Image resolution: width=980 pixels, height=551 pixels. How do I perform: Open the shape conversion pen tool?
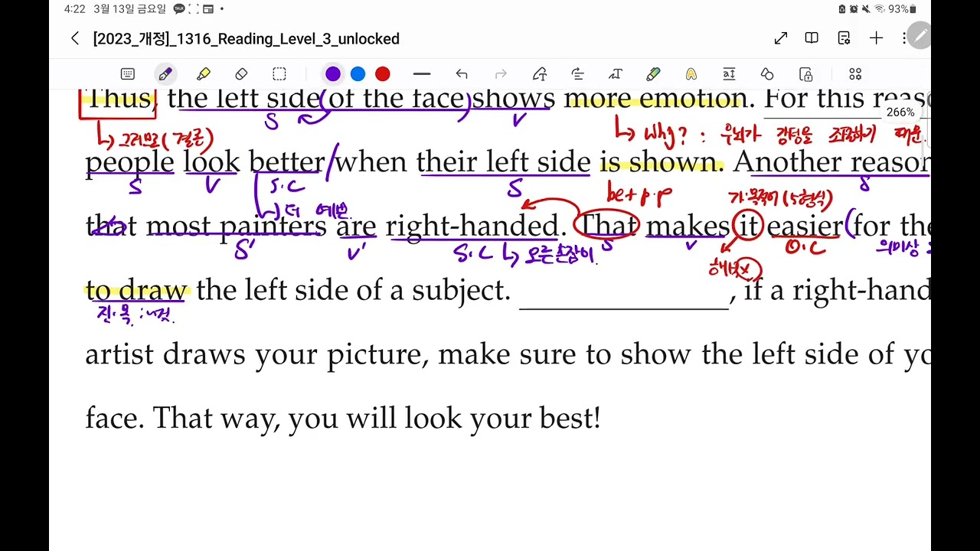[540, 74]
